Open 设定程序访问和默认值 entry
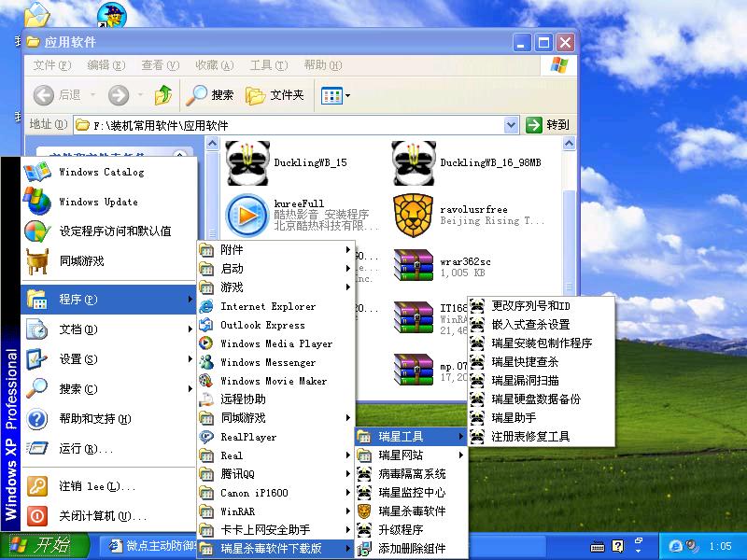This screenshot has height=560, width=747. 108,231
